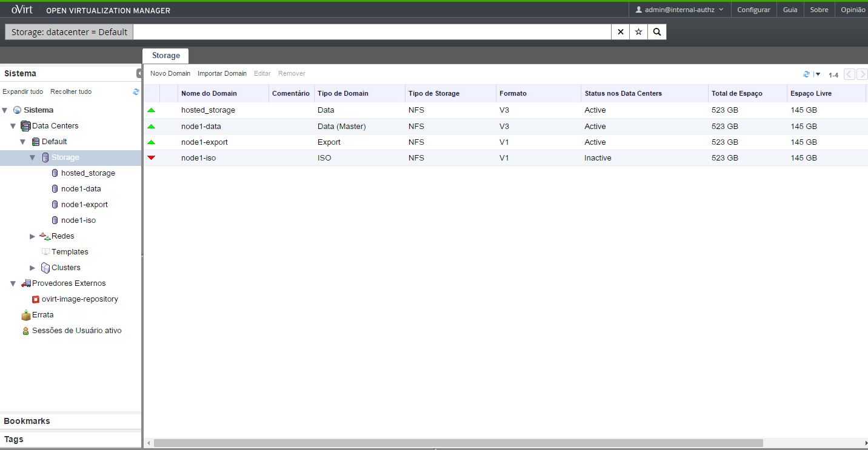Select the Storage tab

click(x=165, y=56)
